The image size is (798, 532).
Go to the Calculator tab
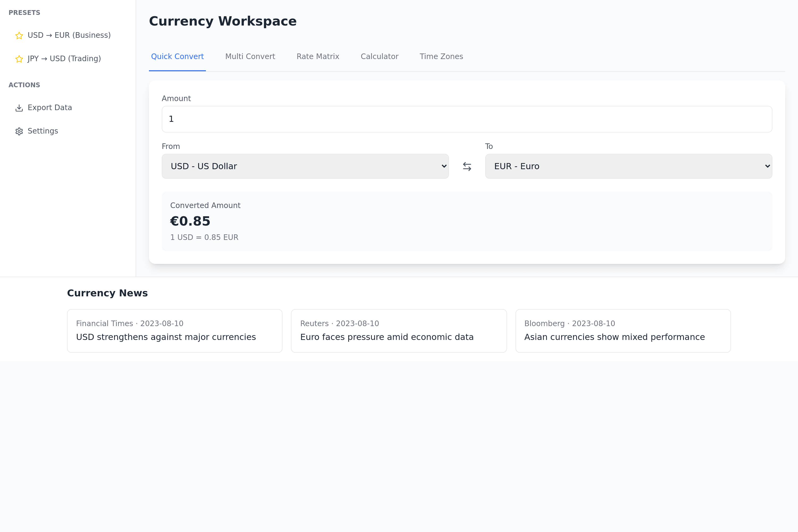pyautogui.click(x=379, y=57)
